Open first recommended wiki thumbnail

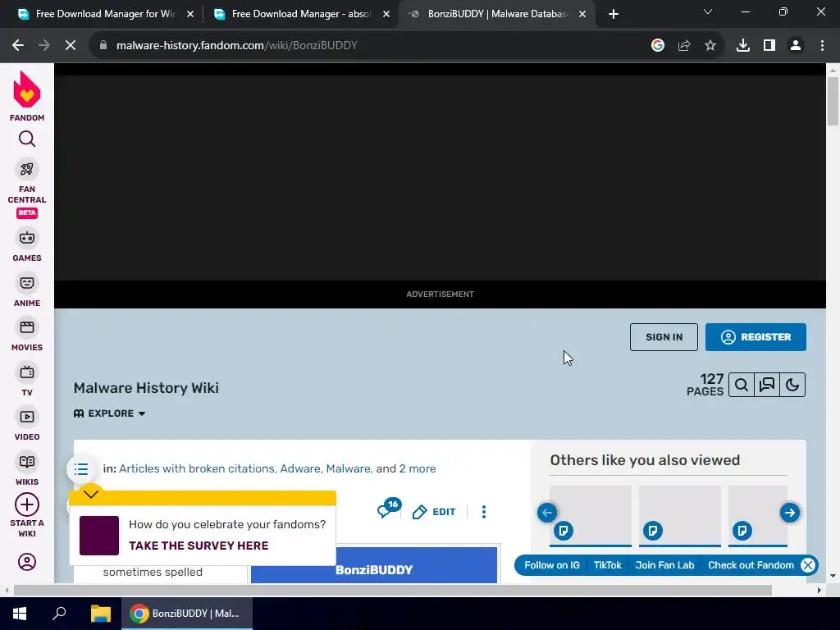pos(591,515)
